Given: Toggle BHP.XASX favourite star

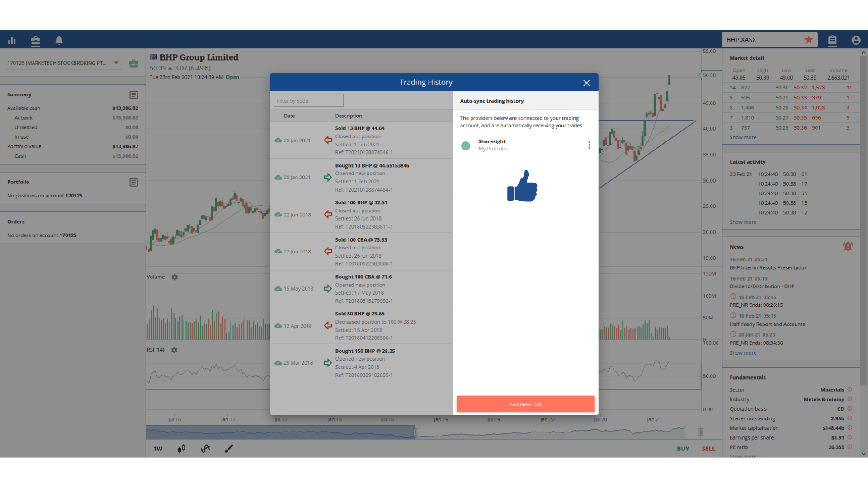Looking at the screenshot, I should (808, 40).
